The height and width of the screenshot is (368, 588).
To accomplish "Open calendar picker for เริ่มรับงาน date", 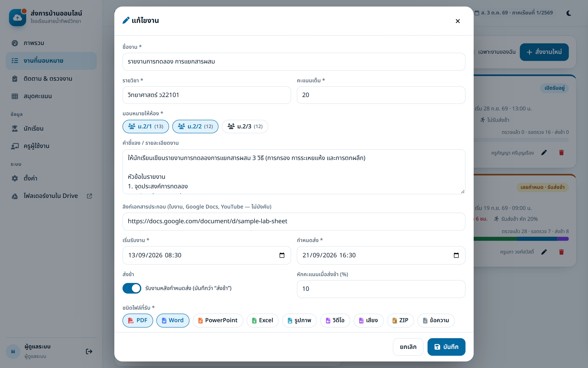I will (x=282, y=255).
